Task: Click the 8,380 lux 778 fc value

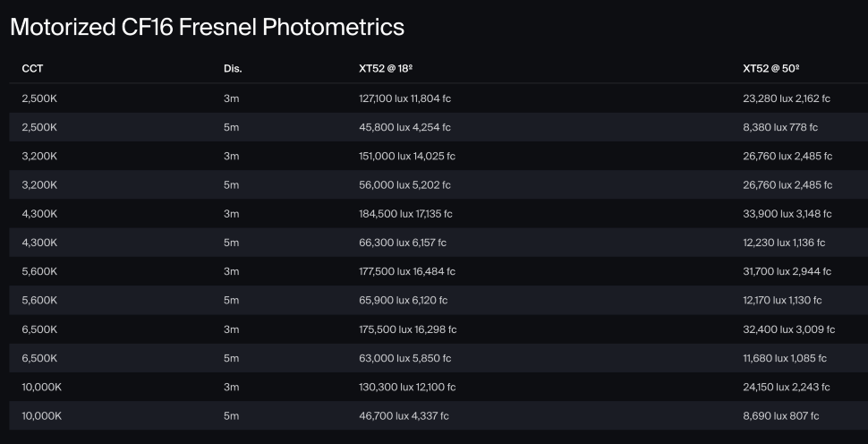Action: pyautogui.click(x=780, y=127)
